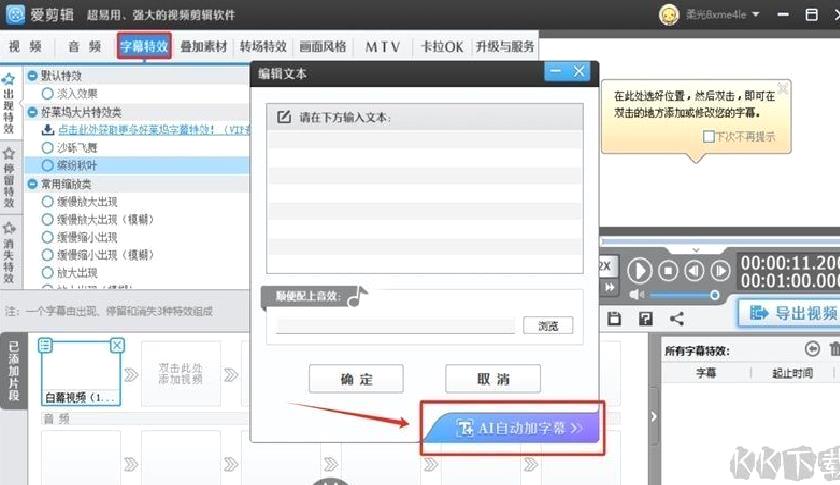This screenshot has width=840, height=485.
Task: Mute with the speaker volume icon
Action: click(636, 295)
